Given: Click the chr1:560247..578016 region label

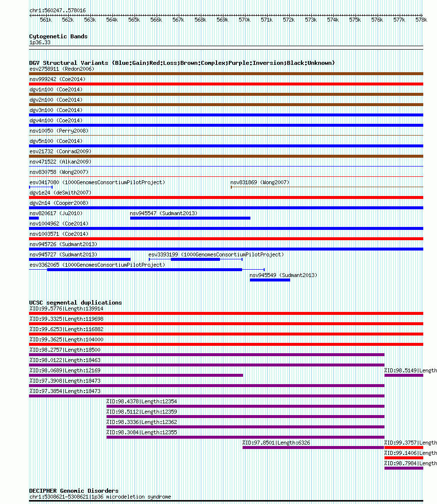Looking at the screenshot, I should point(57,10).
